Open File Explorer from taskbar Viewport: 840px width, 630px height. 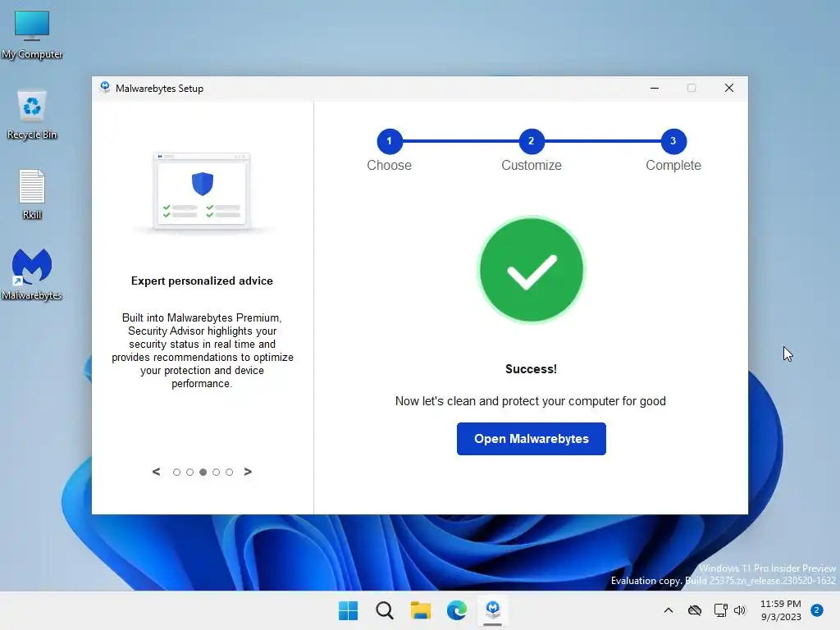point(421,610)
